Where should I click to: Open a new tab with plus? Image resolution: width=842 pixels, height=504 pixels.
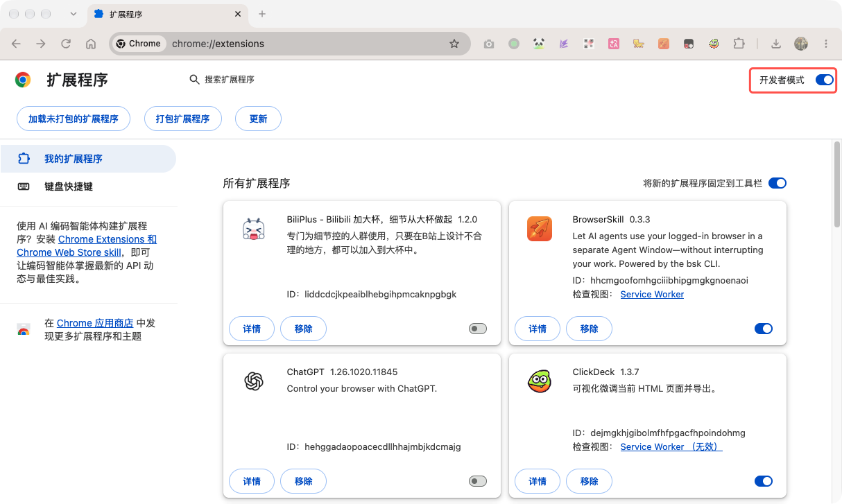pyautogui.click(x=262, y=14)
